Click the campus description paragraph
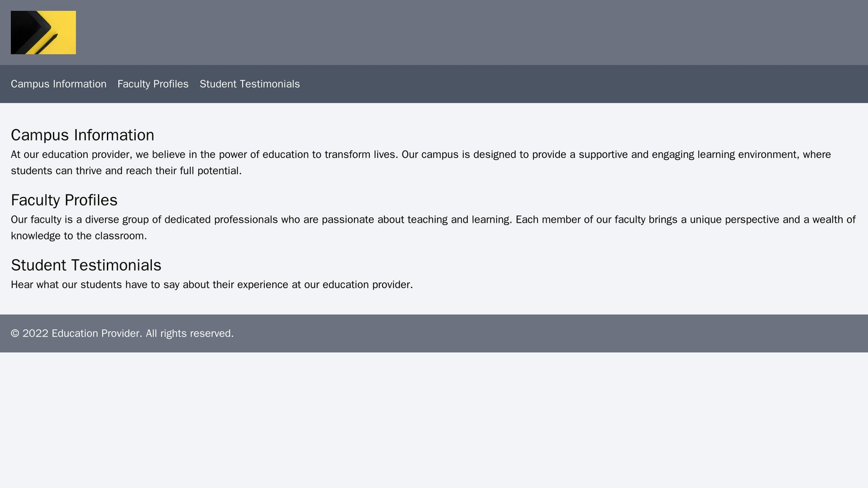 (420, 160)
